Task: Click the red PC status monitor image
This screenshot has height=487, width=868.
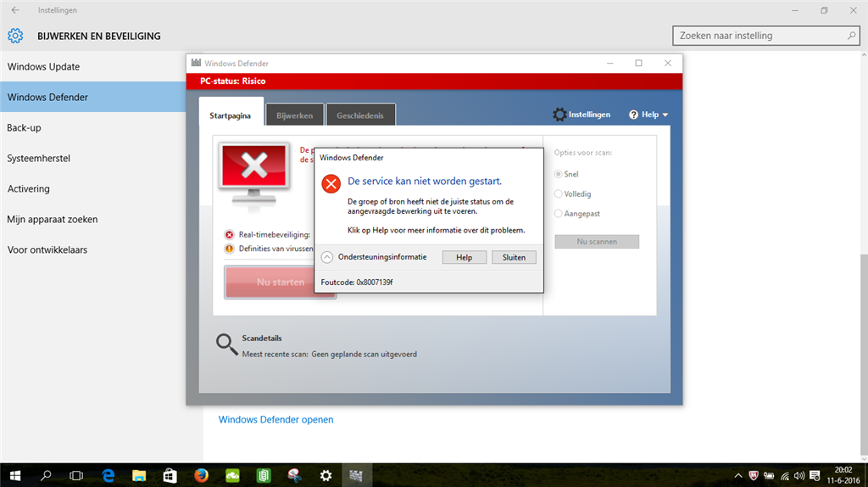Action: [254, 176]
